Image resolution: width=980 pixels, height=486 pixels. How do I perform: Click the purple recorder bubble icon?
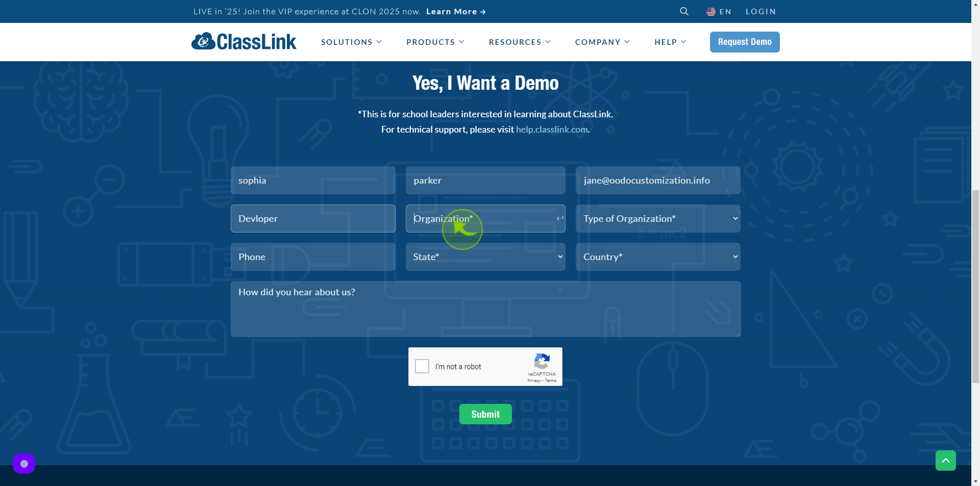click(x=24, y=464)
